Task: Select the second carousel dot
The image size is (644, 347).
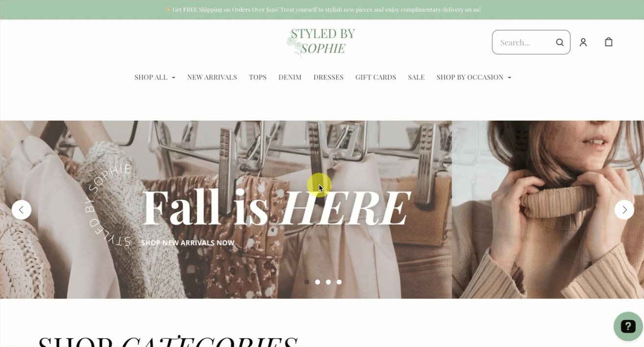Action: pyautogui.click(x=318, y=282)
